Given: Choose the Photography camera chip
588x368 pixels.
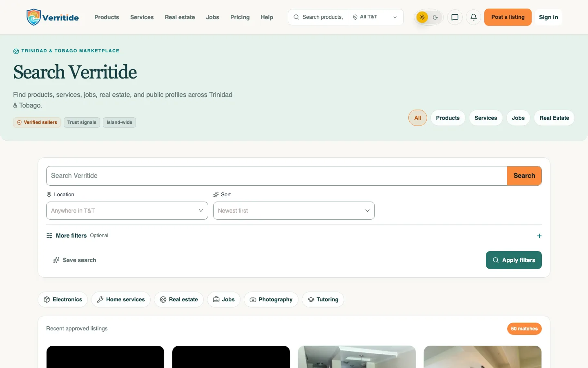Looking at the screenshot, I should pyautogui.click(x=271, y=299).
